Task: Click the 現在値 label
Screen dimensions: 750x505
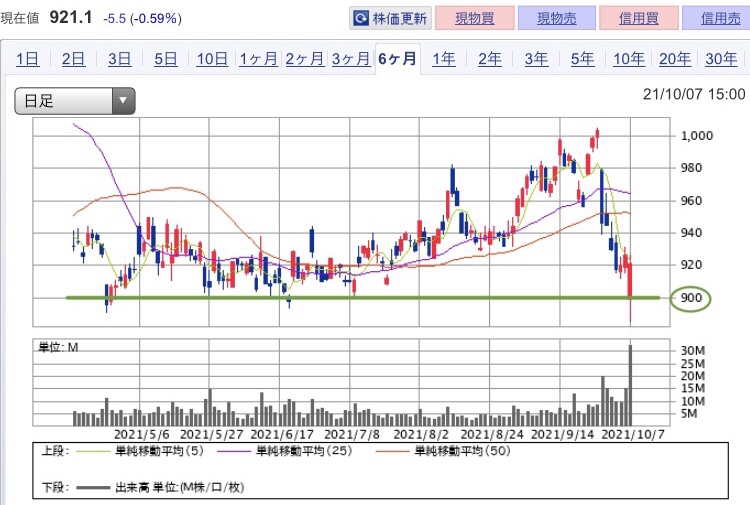Action: (20, 19)
